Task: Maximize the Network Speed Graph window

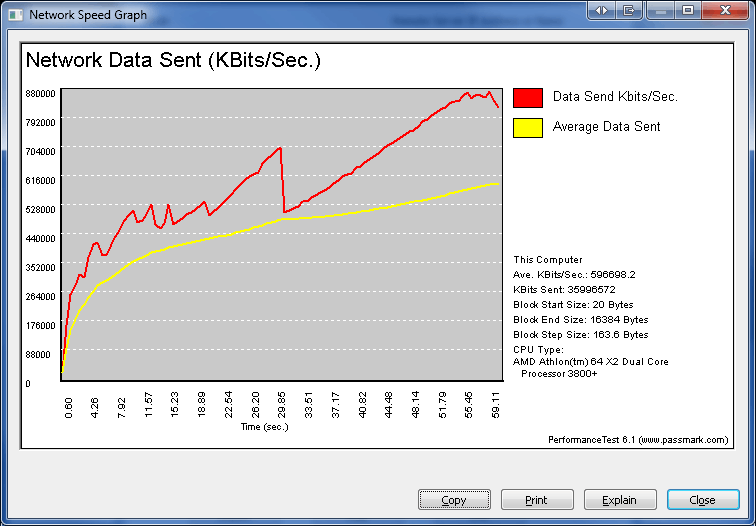Action: click(x=688, y=10)
